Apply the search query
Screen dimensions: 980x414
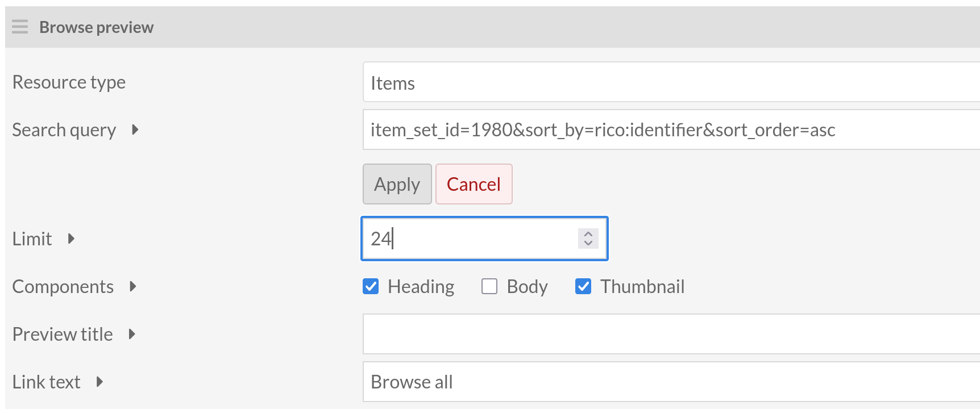click(397, 184)
